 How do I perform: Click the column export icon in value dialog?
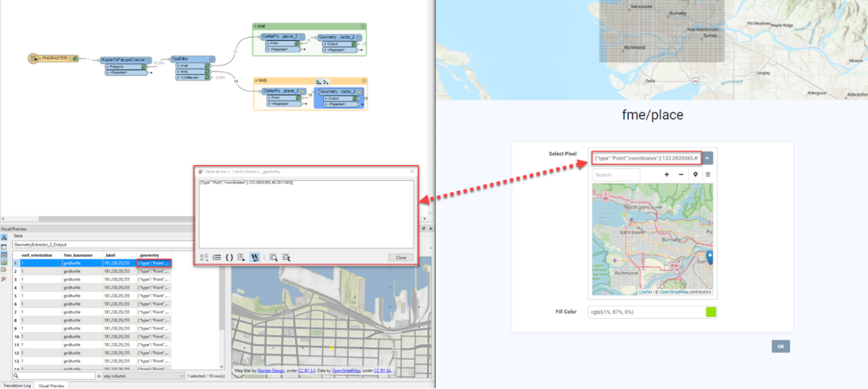point(241,257)
